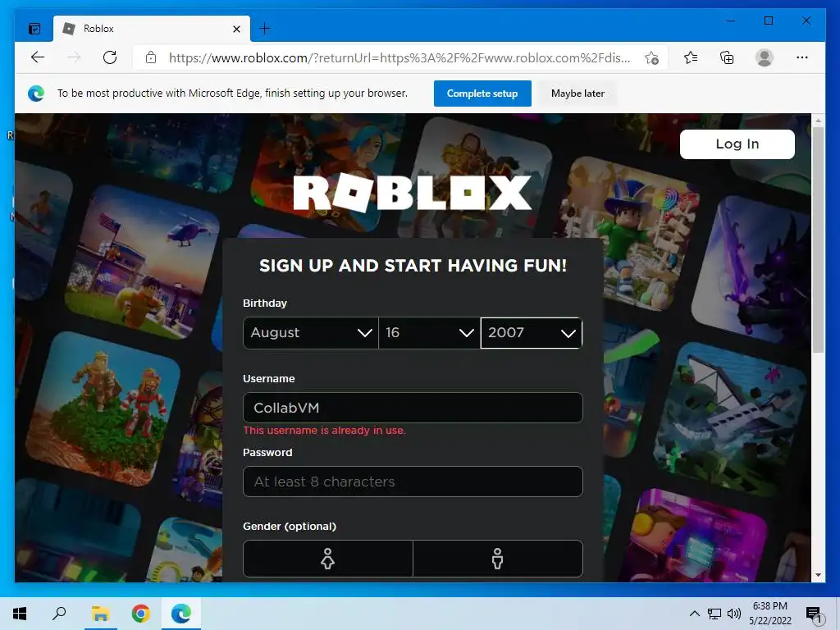The width and height of the screenshot is (840, 630).
Task: Open tab actions menu icon
Action: click(34, 29)
